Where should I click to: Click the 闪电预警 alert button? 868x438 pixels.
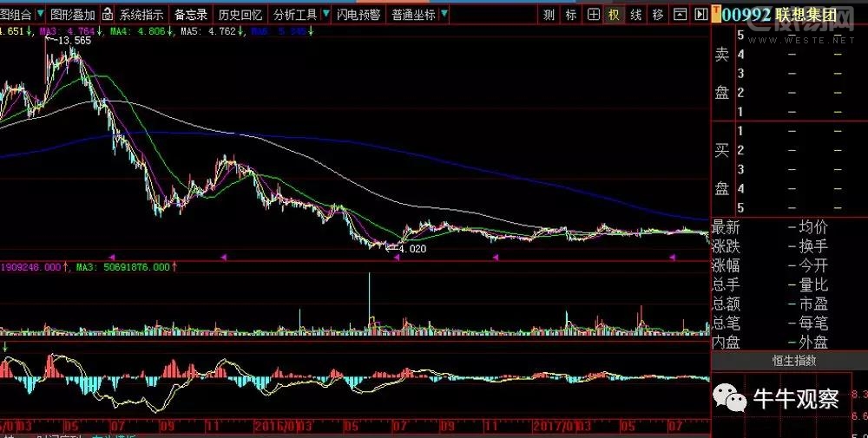click(x=358, y=15)
